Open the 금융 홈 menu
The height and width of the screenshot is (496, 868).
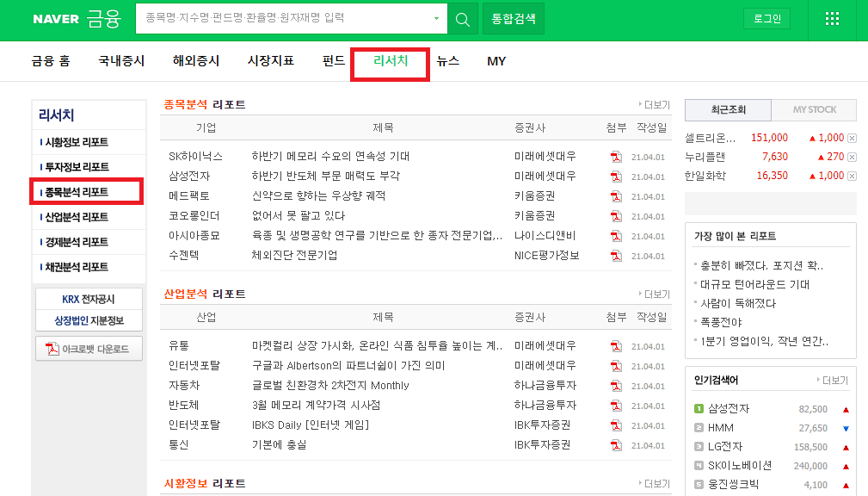click(51, 61)
